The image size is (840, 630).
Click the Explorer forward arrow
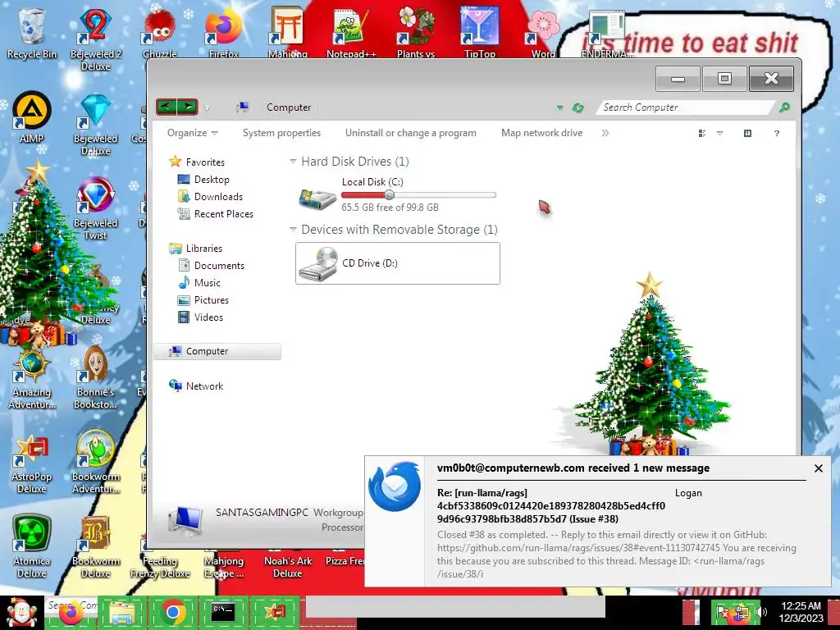tap(188, 107)
